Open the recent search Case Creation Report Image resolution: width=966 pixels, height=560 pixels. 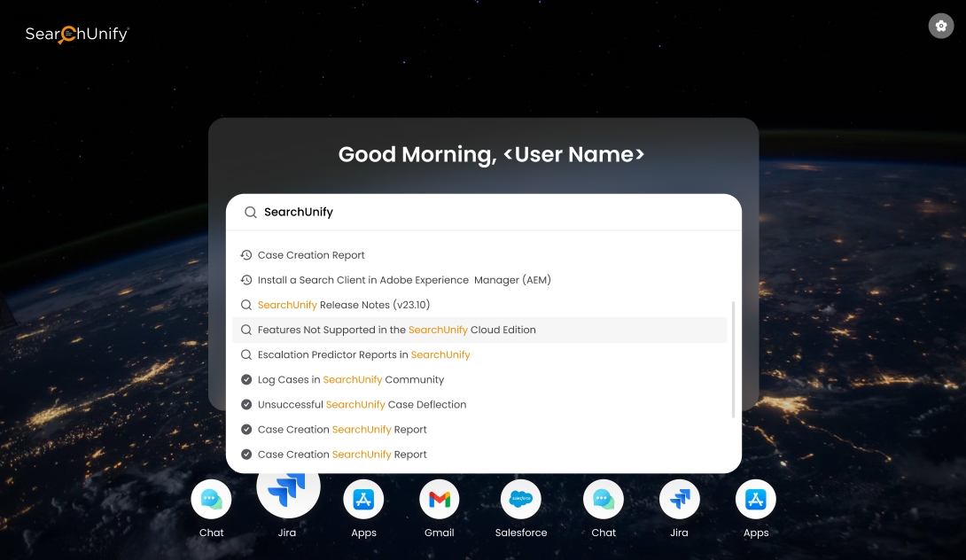click(x=311, y=255)
